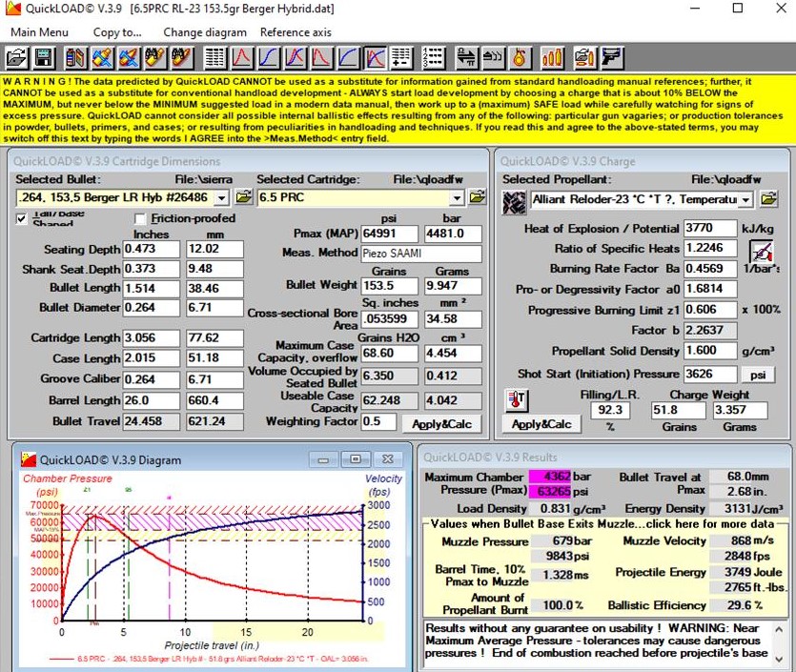Click the three cartridges bar icon

tap(552, 57)
